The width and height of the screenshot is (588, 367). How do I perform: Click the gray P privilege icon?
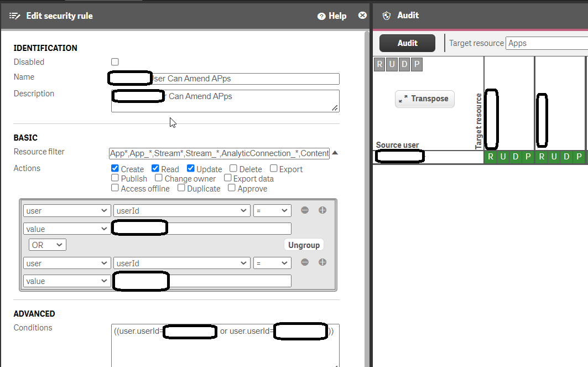[416, 64]
